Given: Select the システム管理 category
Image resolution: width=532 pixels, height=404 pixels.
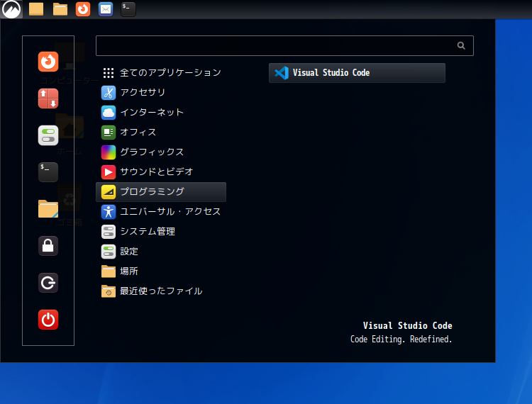Looking at the screenshot, I should click(x=161, y=232).
